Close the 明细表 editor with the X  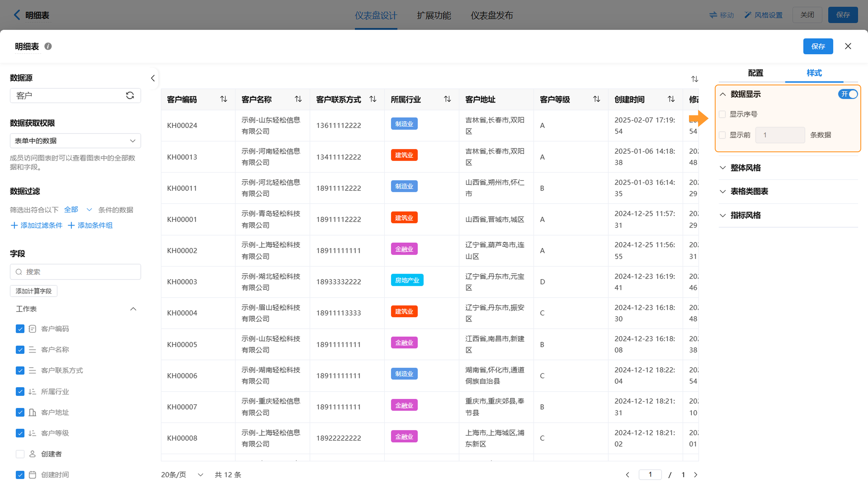[848, 46]
